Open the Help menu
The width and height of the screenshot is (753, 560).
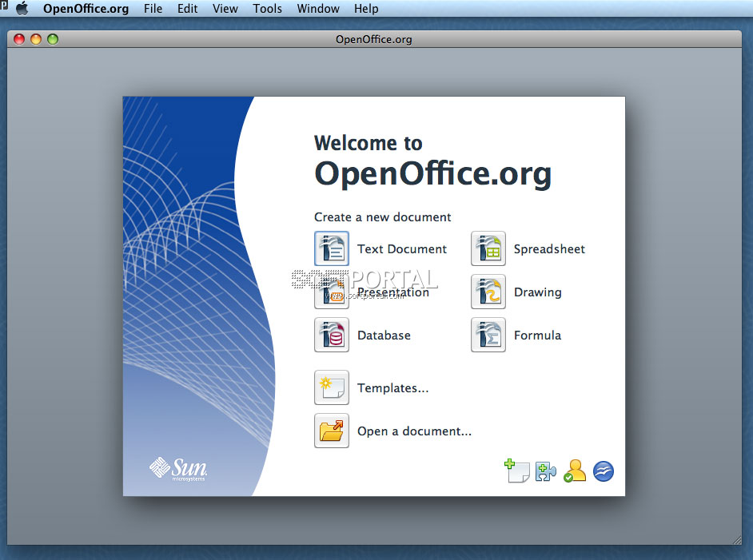pos(366,9)
